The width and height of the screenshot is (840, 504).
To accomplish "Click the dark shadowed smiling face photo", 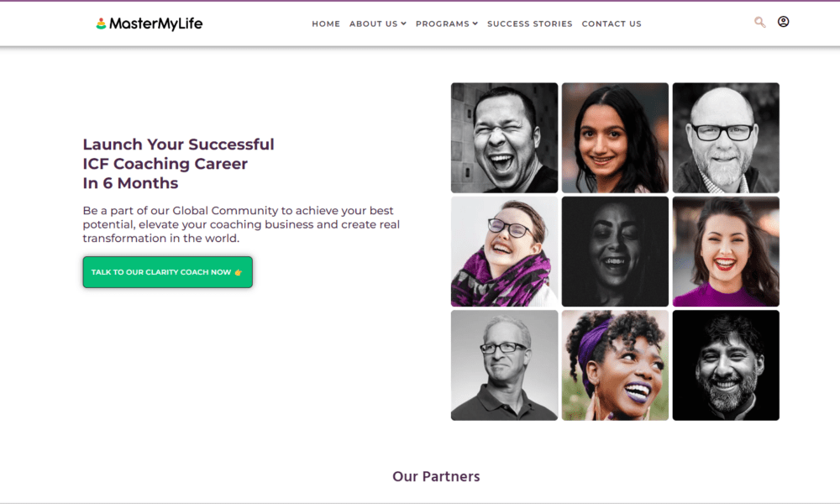I will pos(615,251).
